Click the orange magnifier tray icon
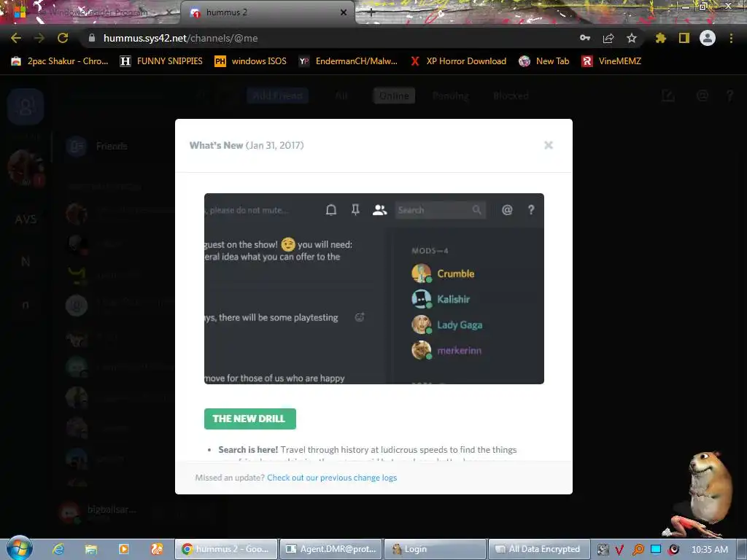This screenshot has height=560, width=747. [638, 550]
